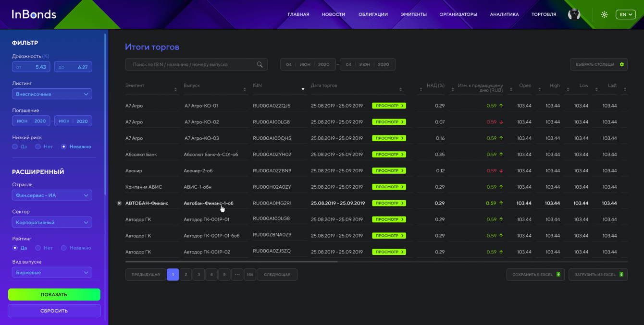Click the Сбросить reset button
This screenshot has height=325, width=644.
(x=54, y=311)
